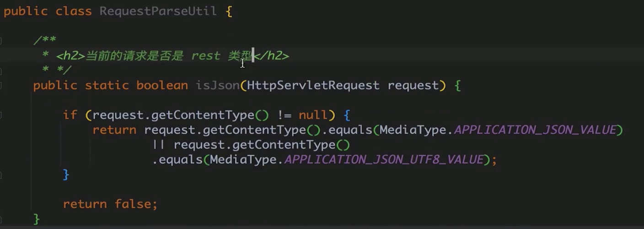Click getContentType in the if condition
The image size is (644, 229).
pos(203,114)
